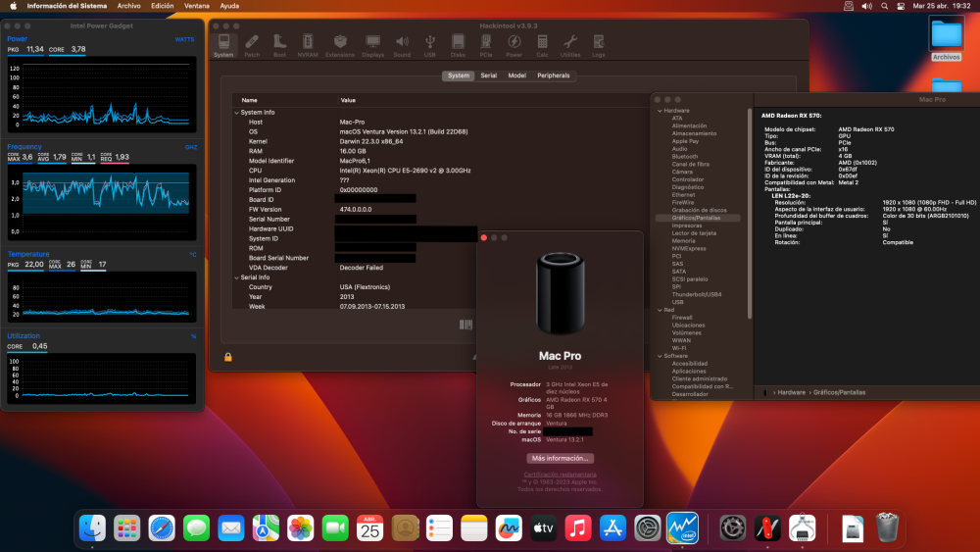The image size is (980, 552).
Task: Click Hardware in system report path bar
Action: 791,392
